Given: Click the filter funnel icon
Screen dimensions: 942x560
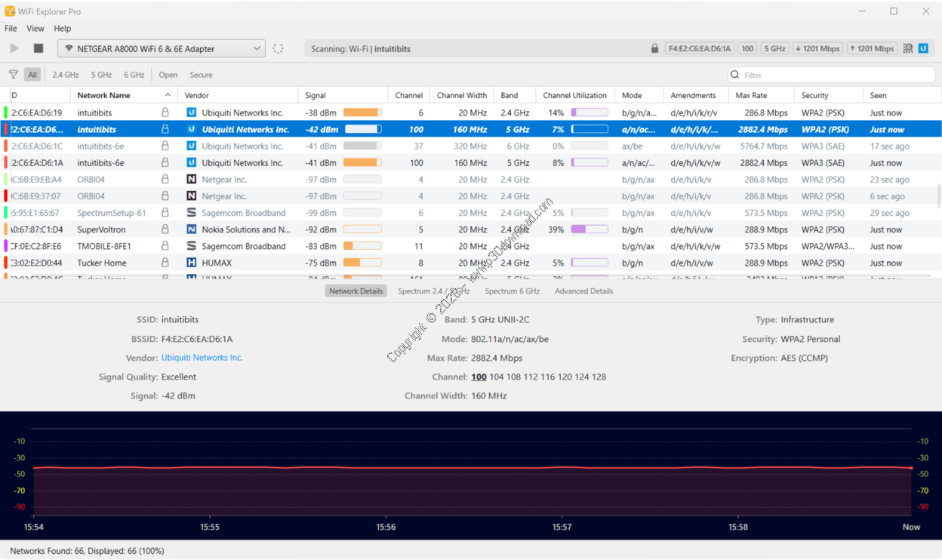Looking at the screenshot, I should (14, 75).
